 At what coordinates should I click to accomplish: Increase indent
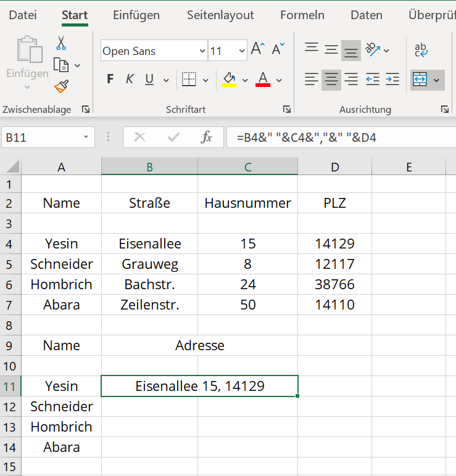(392, 80)
